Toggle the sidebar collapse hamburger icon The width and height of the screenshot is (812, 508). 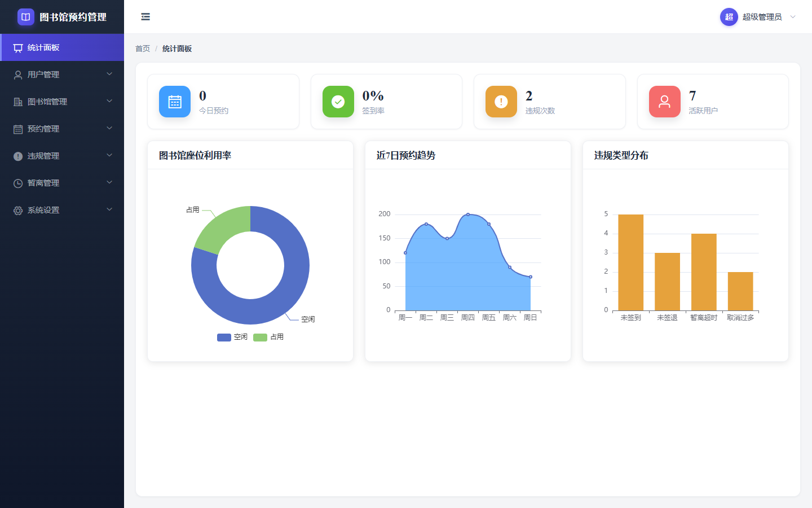click(145, 17)
